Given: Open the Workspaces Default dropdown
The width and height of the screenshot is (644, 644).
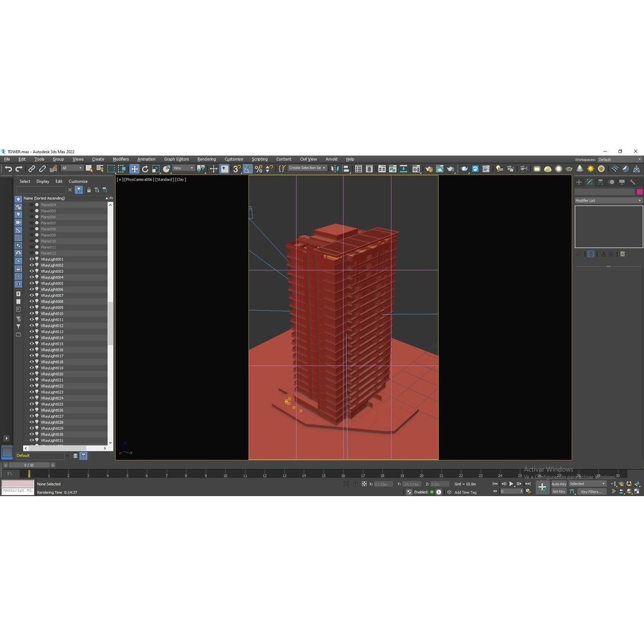Looking at the screenshot, I should [x=620, y=159].
